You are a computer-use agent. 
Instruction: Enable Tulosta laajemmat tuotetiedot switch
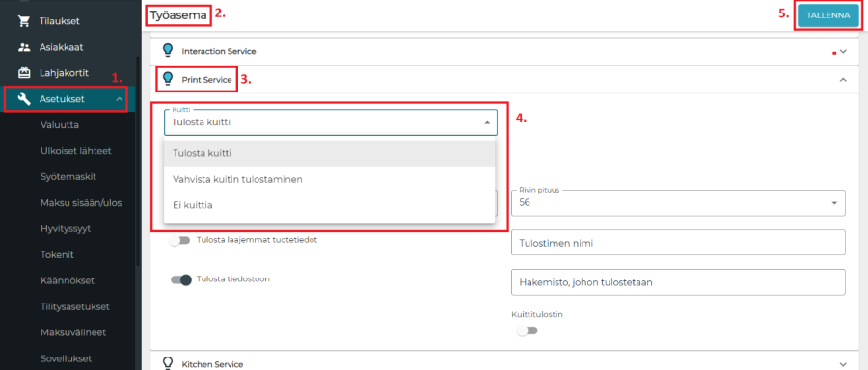(x=180, y=241)
